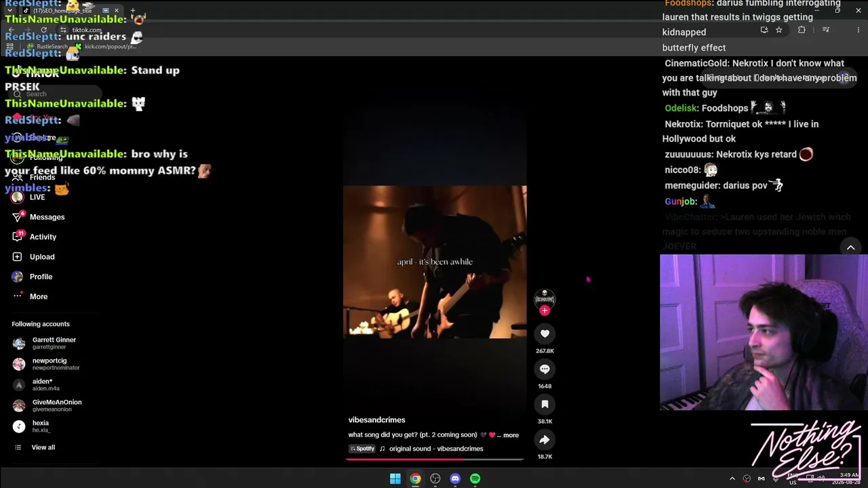Bookmark the video to favorites
868x488 pixels.
point(545,404)
